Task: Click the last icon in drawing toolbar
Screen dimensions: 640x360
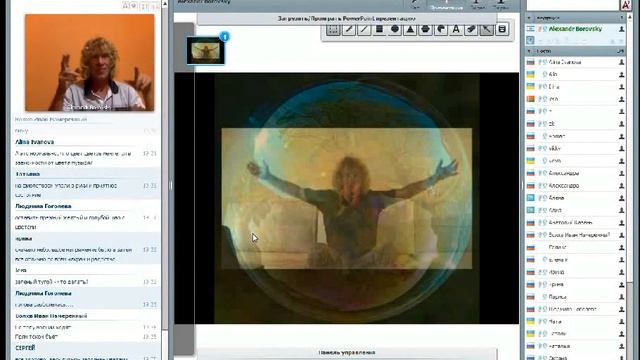Action: (x=502, y=29)
